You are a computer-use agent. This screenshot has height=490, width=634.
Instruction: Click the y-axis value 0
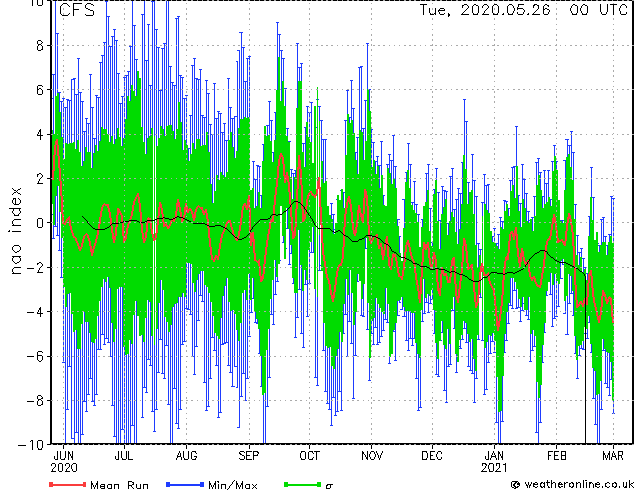(40, 223)
